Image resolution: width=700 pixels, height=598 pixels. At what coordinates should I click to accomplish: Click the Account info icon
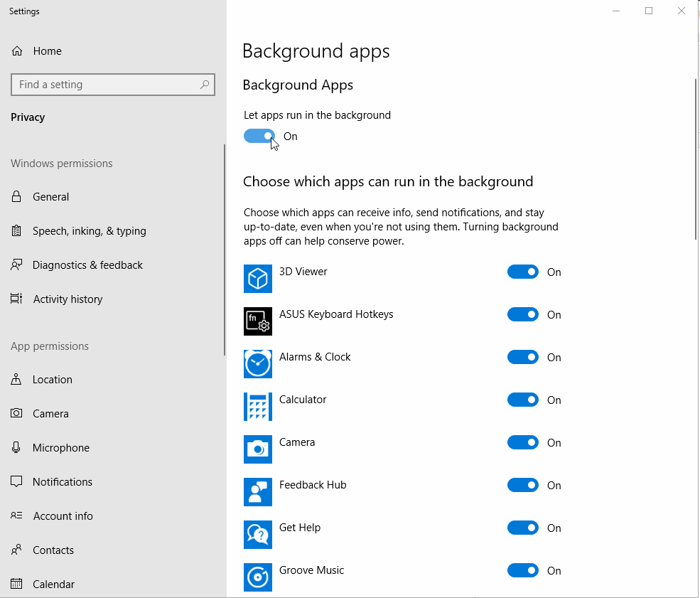(x=16, y=516)
